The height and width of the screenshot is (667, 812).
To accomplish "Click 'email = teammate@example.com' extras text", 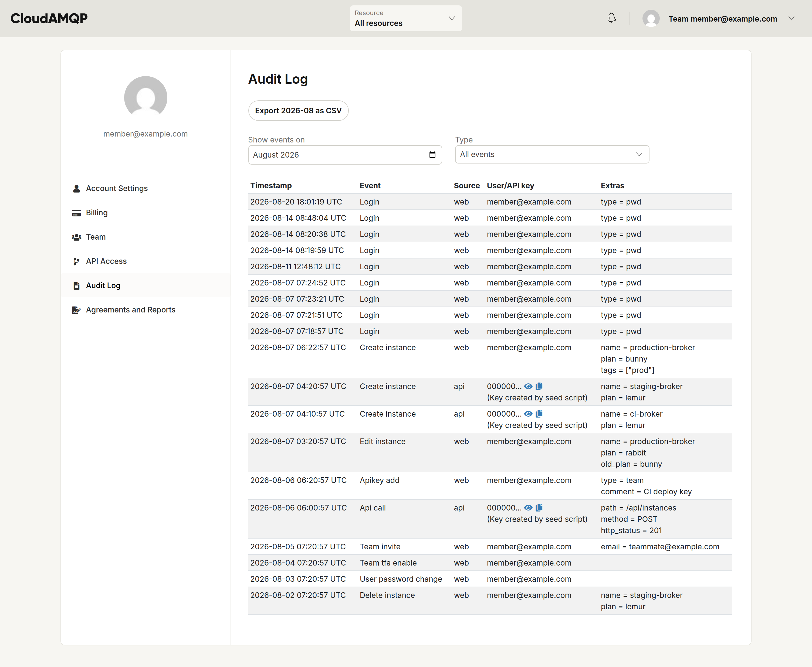I will [660, 546].
